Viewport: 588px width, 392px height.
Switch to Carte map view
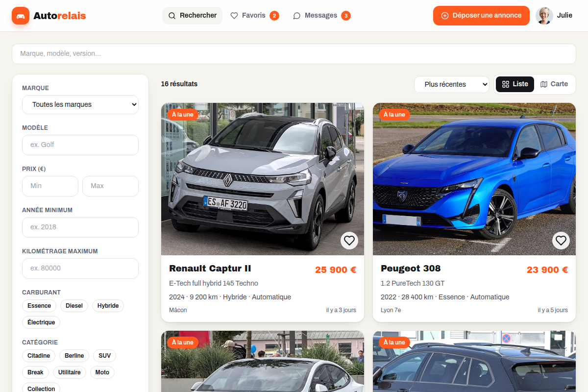tap(554, 84)
